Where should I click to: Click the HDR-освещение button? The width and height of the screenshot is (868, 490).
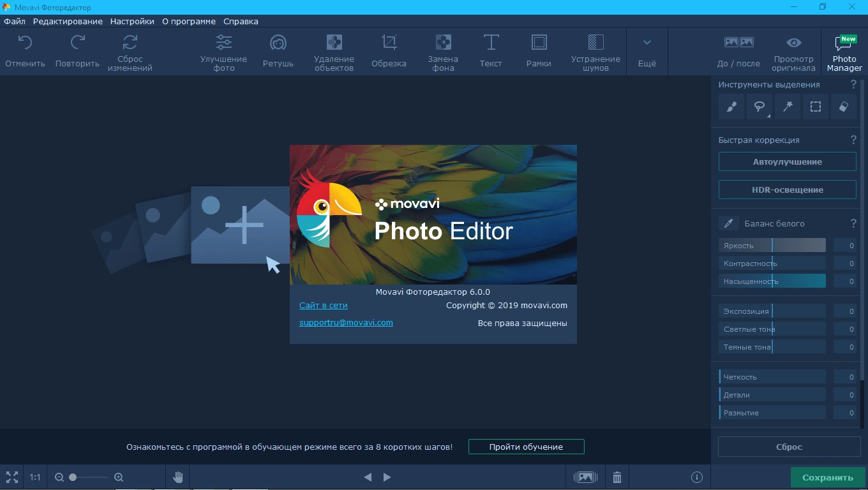(x=788, y=189)
